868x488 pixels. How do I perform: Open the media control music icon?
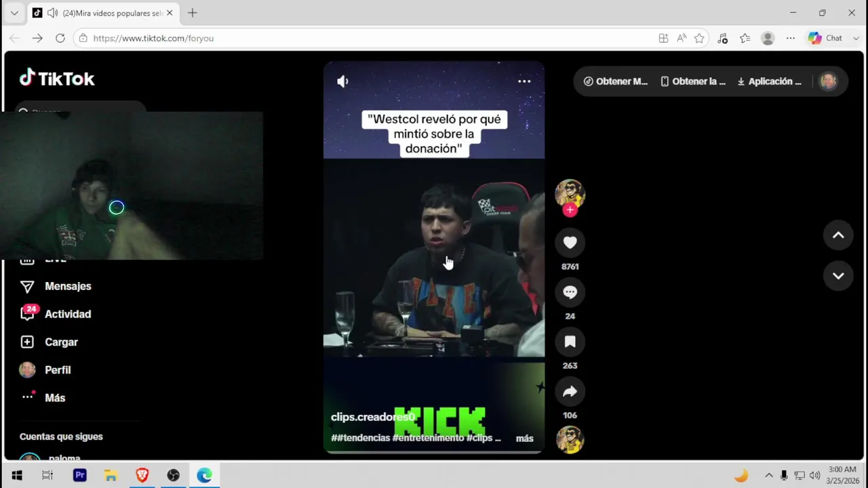click(x=722, y=38)
